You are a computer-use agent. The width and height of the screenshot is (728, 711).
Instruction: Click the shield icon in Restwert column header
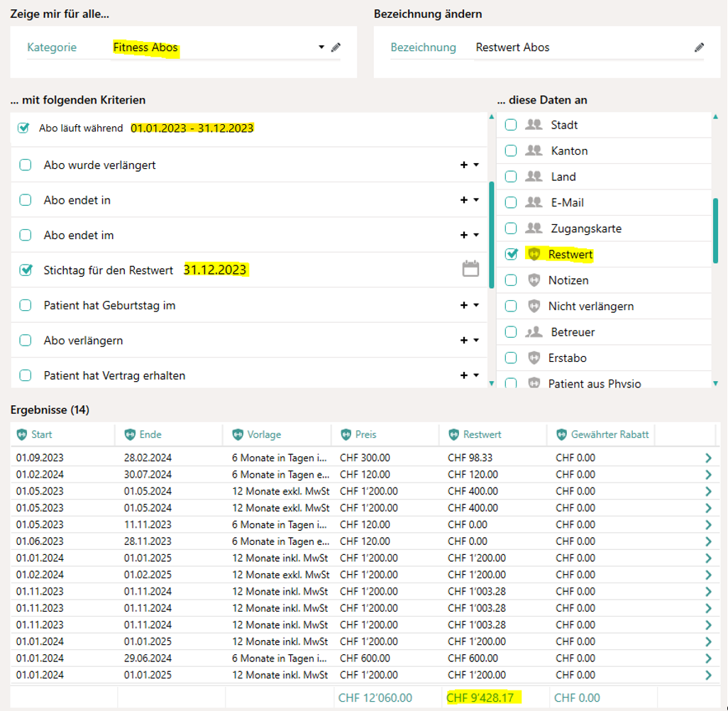(x=454, y=434)
